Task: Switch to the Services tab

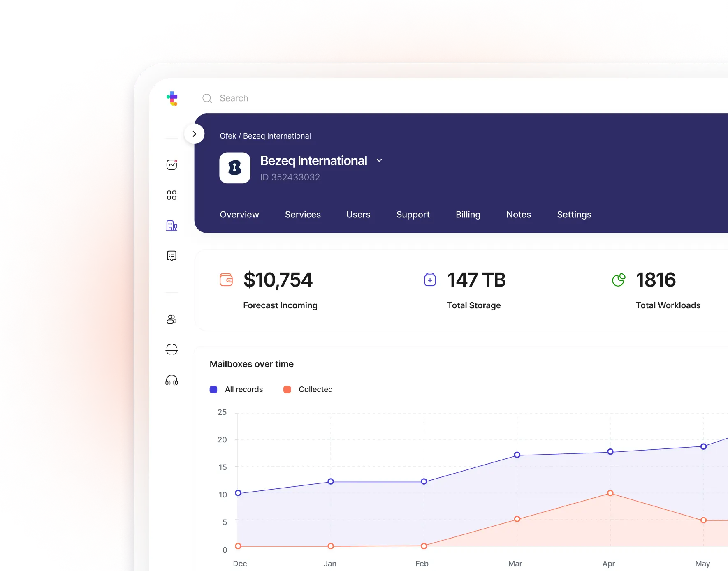Action: (303, 215)
